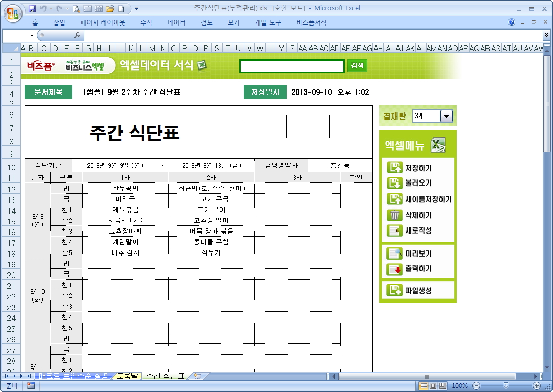Viewport: 553px width, 392px height.
Task: Click the cell with 완두콩밥
Action: click(x=125, y=188)
